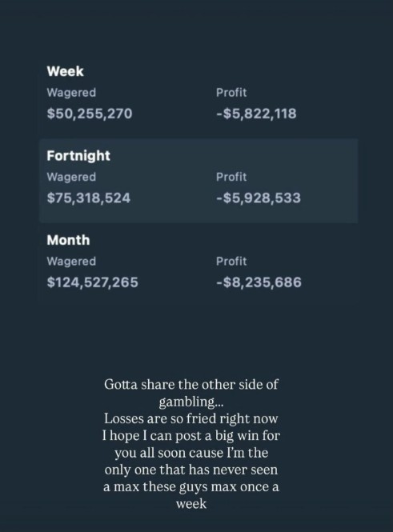This screenshot has height=532, width=393.
Task: Click the Profit label under Fortnight
Action: pos(231,177)
